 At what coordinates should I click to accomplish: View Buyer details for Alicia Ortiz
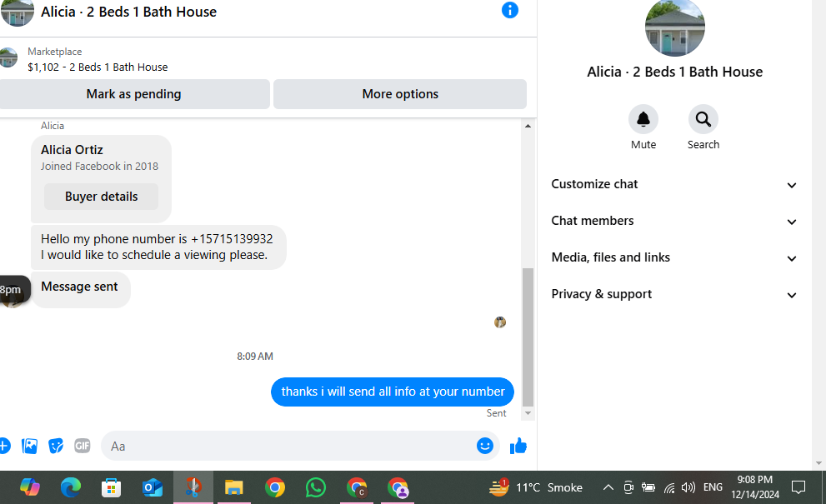[101, 197]
